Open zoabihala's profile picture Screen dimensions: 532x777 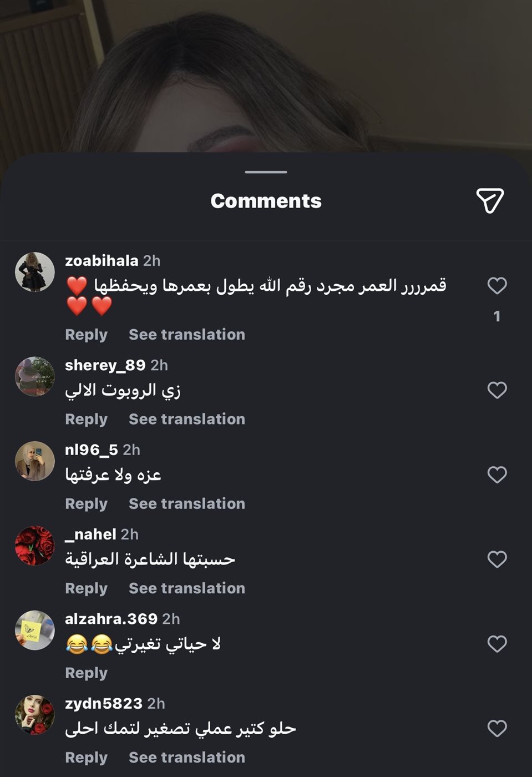(x=35, y=272)
